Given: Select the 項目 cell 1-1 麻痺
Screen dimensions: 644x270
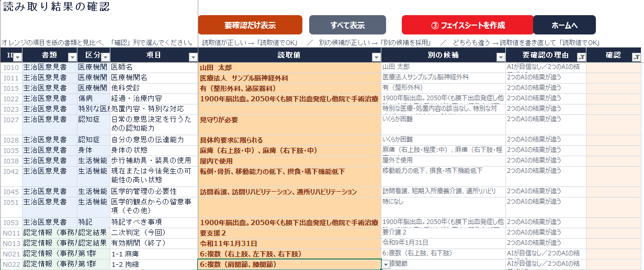Looking at the screenshot, I should (x=154, y=254).
